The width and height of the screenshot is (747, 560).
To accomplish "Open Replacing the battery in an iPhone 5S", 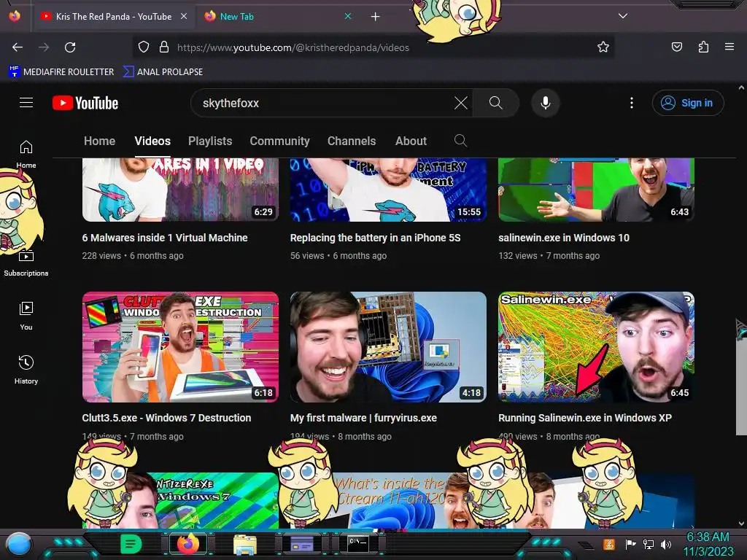I will click(376, 238).
